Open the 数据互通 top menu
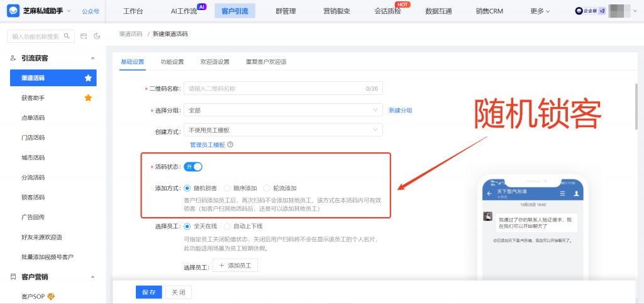The height and width of the screenshot is (304, 644). click(x=438, y=11)
